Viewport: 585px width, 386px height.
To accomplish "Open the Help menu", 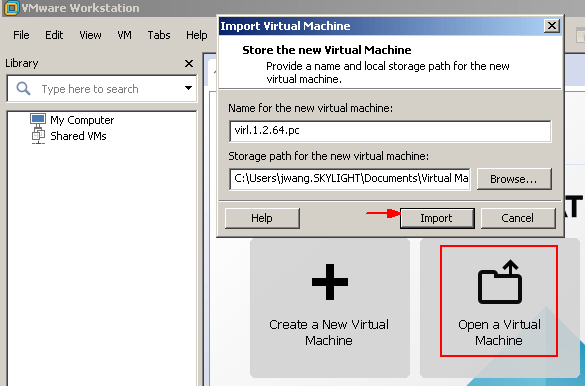I will pos(197,35).
